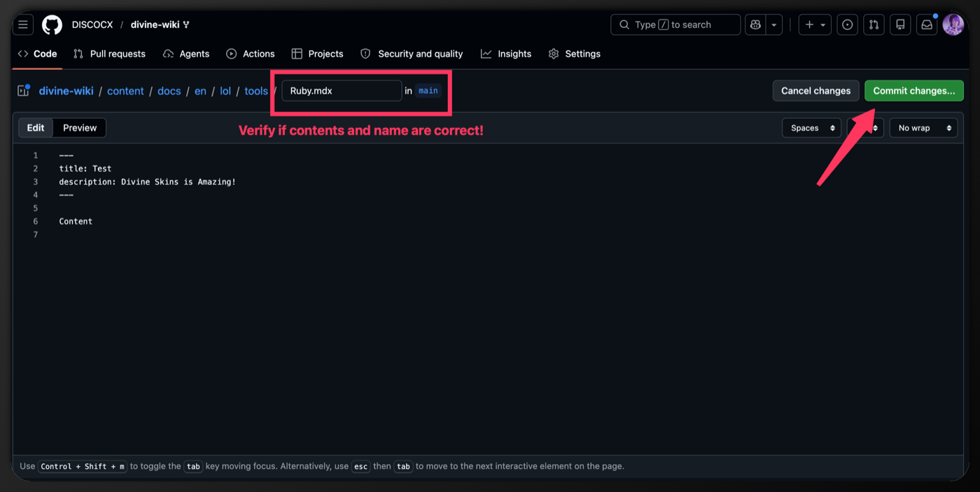The image size is (980, 492).
Task: Switch to the Pull requests tab
Action: tap(110, 54)
